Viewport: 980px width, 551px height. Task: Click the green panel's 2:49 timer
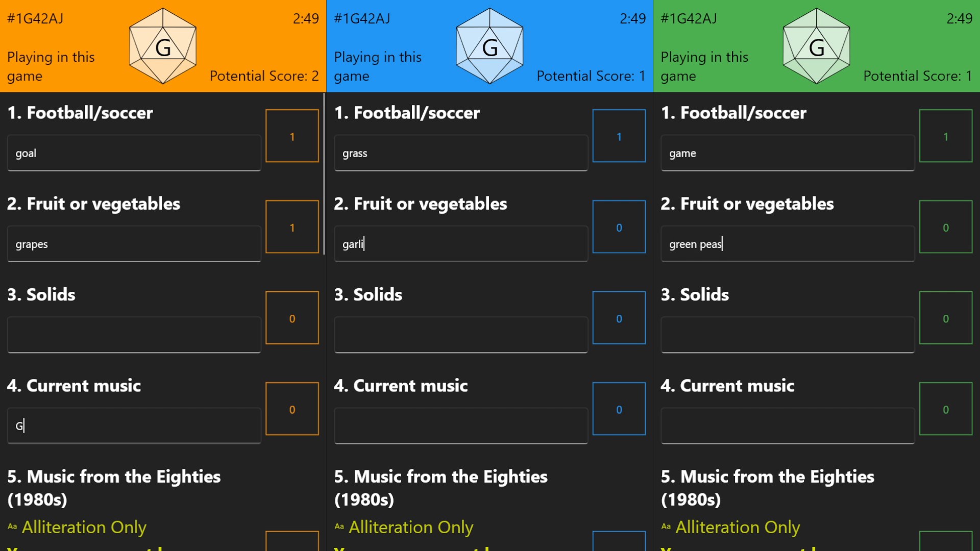point(959,19)
